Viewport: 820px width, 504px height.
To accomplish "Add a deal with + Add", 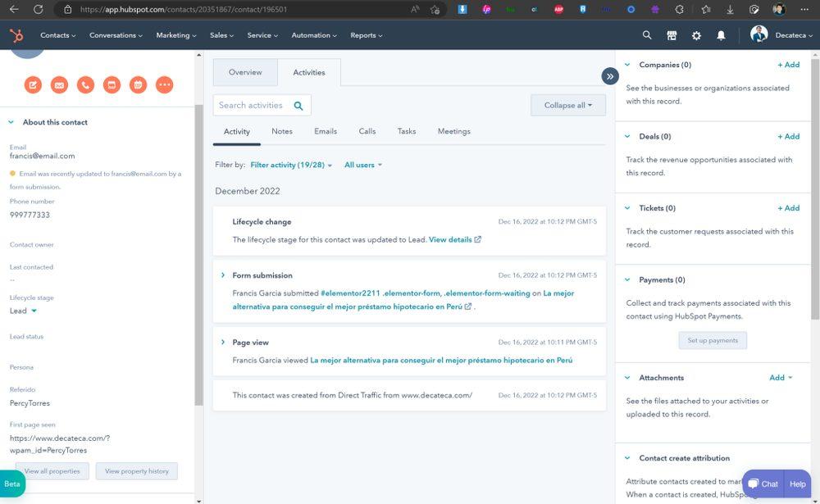I will [x=788, y=137].
